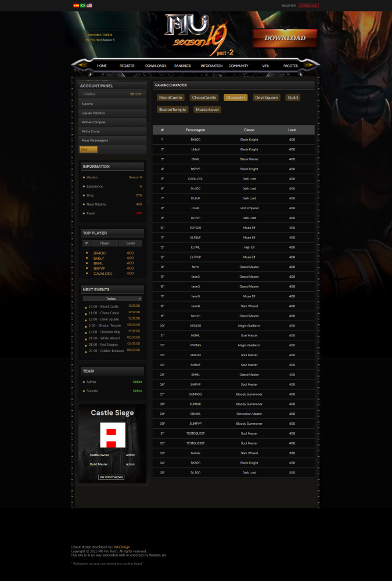
Task: Click the testelv character name in ranking
Action: [196, 453]
